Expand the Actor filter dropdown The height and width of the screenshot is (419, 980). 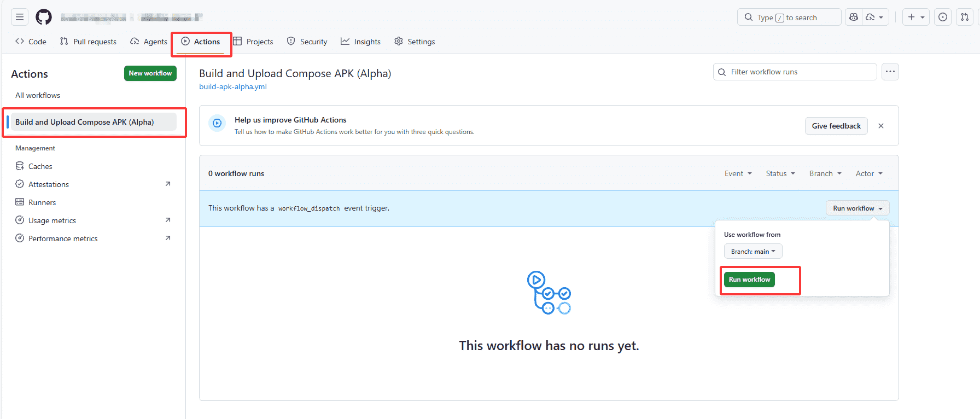868,173
